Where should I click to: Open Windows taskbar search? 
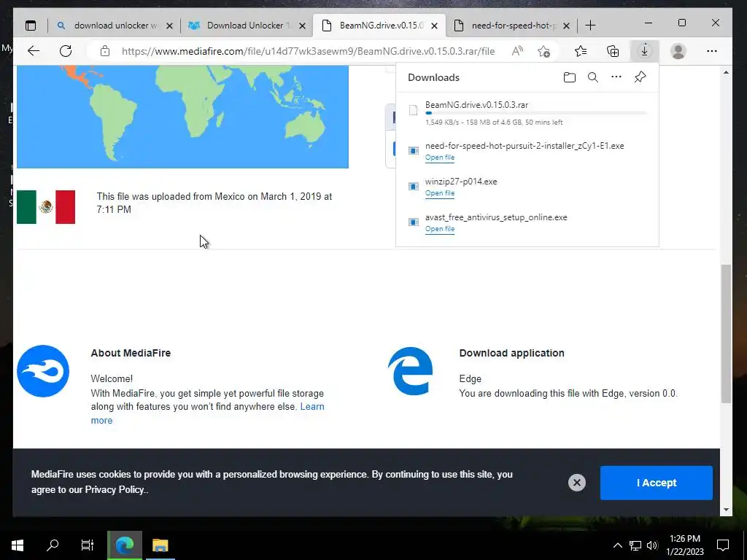coord(53,545)
